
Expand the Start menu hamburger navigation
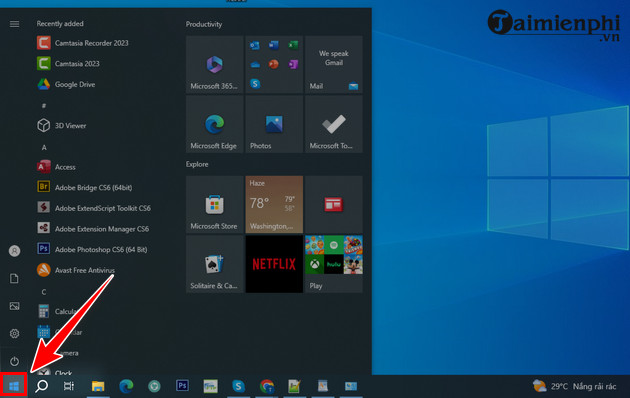coord(14,24)
